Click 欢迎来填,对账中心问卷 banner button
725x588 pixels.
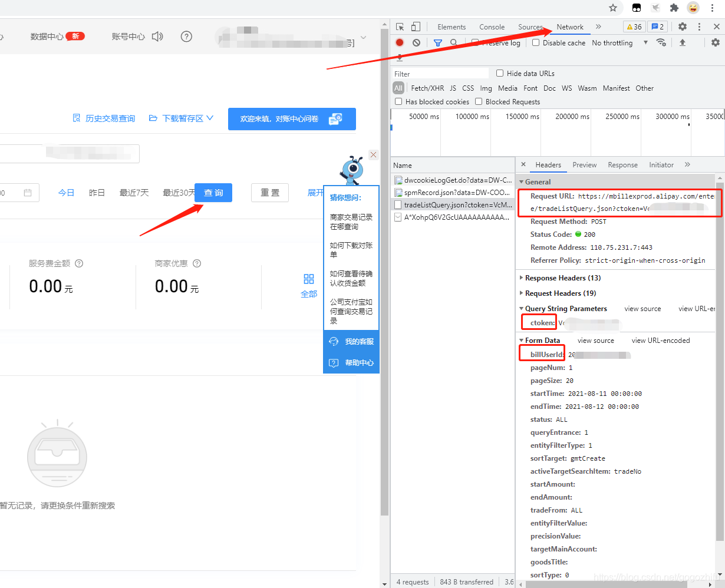pos(292,118)
